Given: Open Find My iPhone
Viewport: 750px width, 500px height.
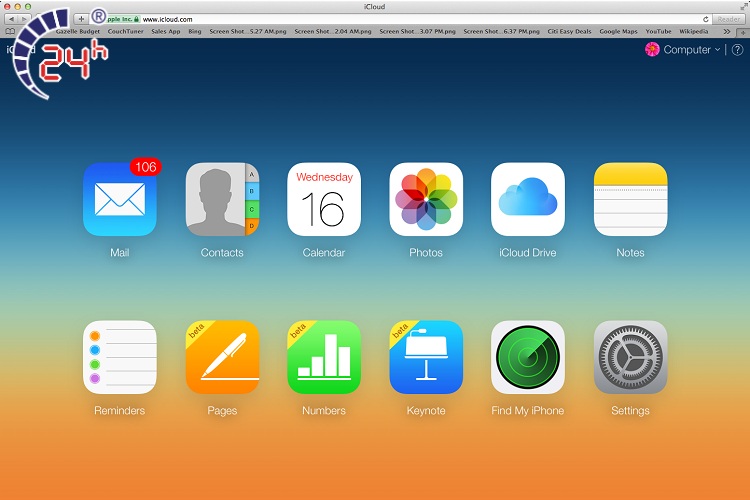Looking at the screenshot, I should 528,357.
